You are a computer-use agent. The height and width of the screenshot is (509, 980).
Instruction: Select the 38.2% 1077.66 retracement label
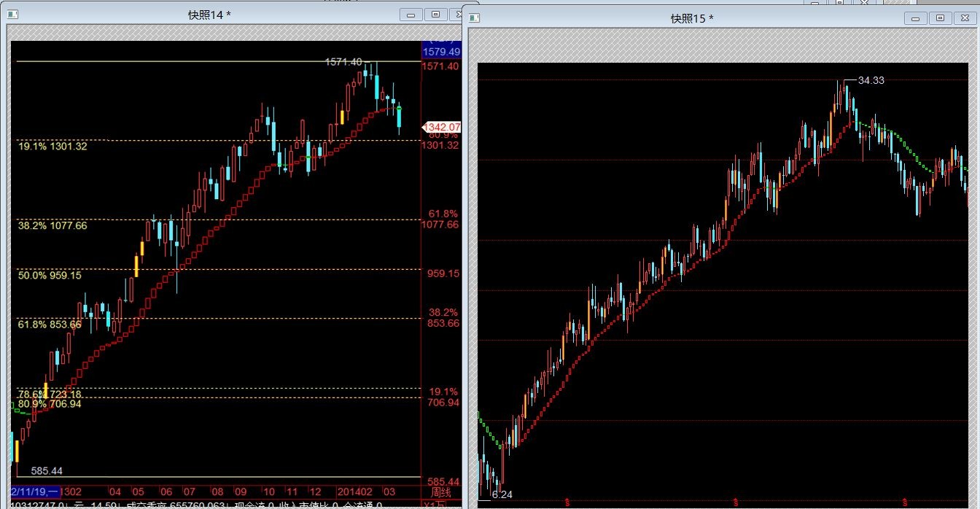[52, 226]
